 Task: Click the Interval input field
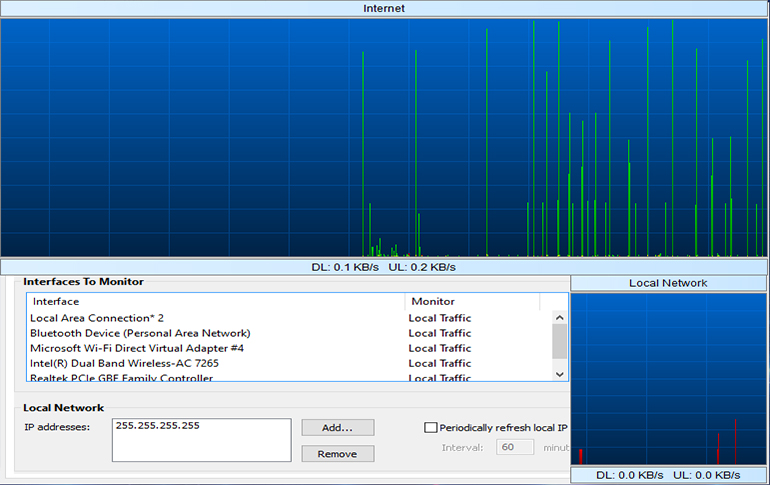516,447
